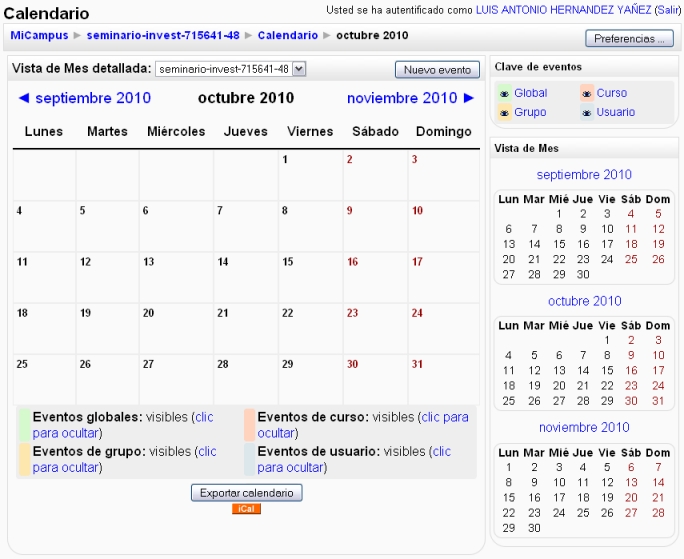Go to next month noviembre 2010 arrow
684x559 pixels.
tap(469, 98)
